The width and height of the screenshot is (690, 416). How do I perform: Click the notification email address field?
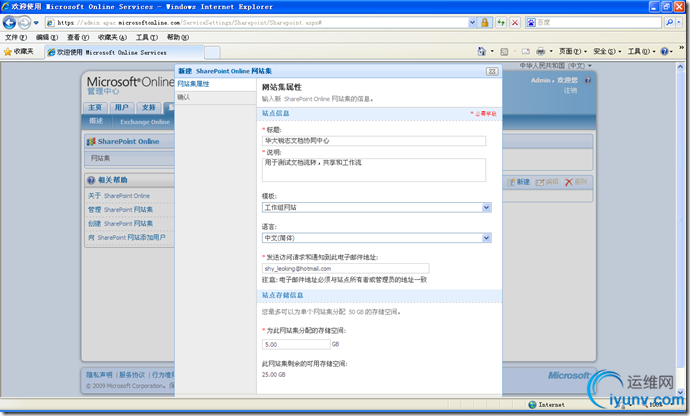pos(345,269)
